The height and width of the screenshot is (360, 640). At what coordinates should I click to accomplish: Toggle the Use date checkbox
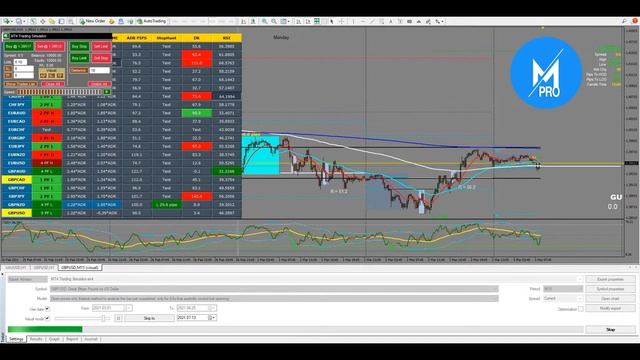point(47,309)
